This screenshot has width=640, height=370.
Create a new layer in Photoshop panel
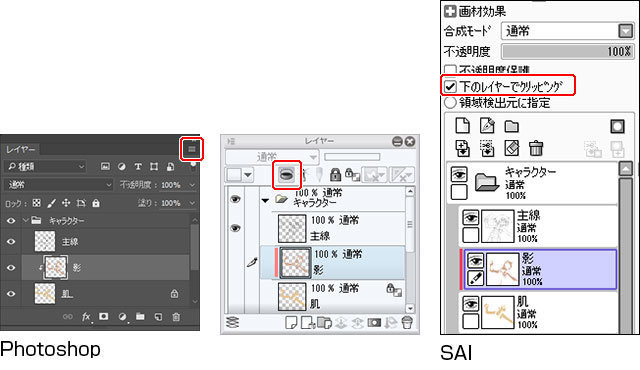pyautogui.click(x=158, y=317)
